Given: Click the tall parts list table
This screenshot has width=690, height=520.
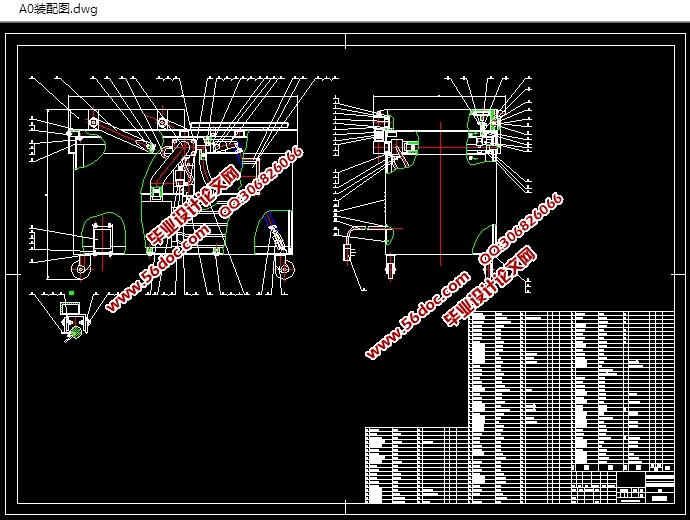Looking at the screenshot, I should pos(571,407).
